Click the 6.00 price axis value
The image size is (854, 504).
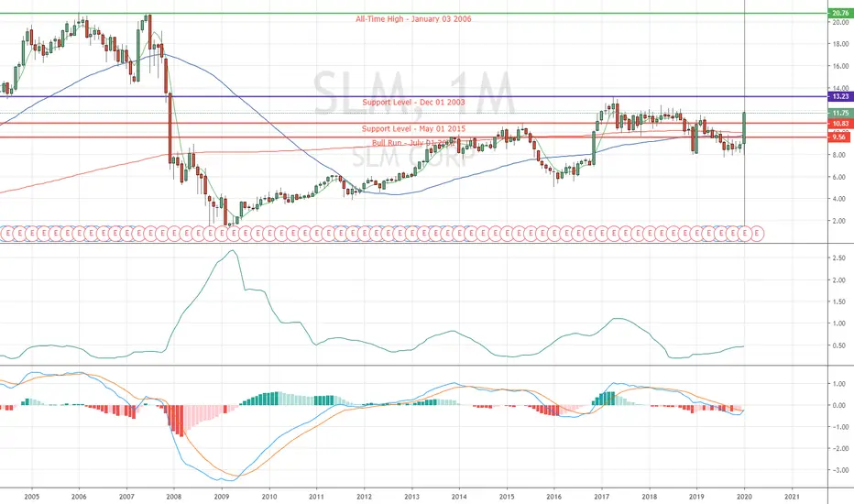838,177
